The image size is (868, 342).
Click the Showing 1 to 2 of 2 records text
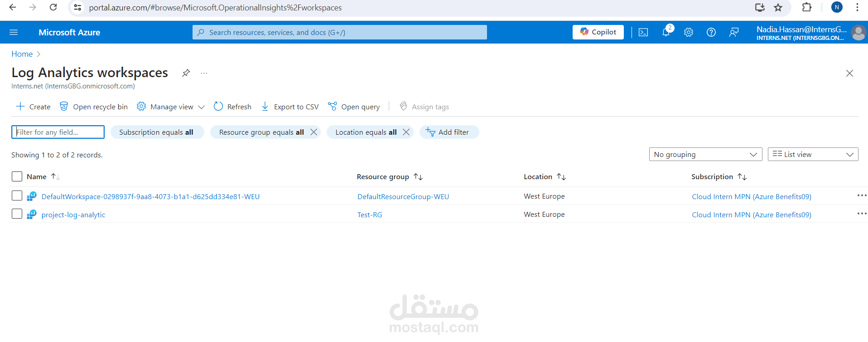57,155
